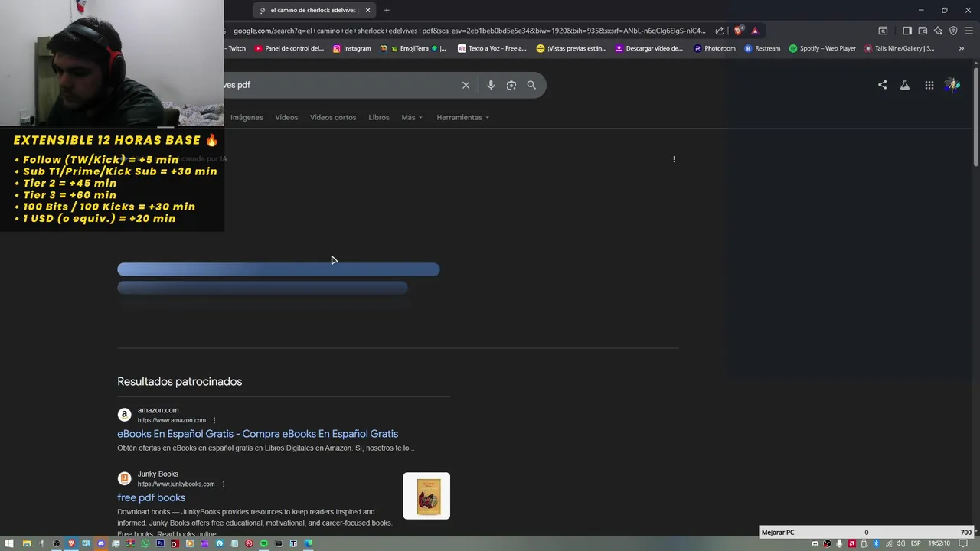Viewport: 980px width, 551px height.
Task: Clear the search box with the X icon
Action: click(x=465, y=85)
